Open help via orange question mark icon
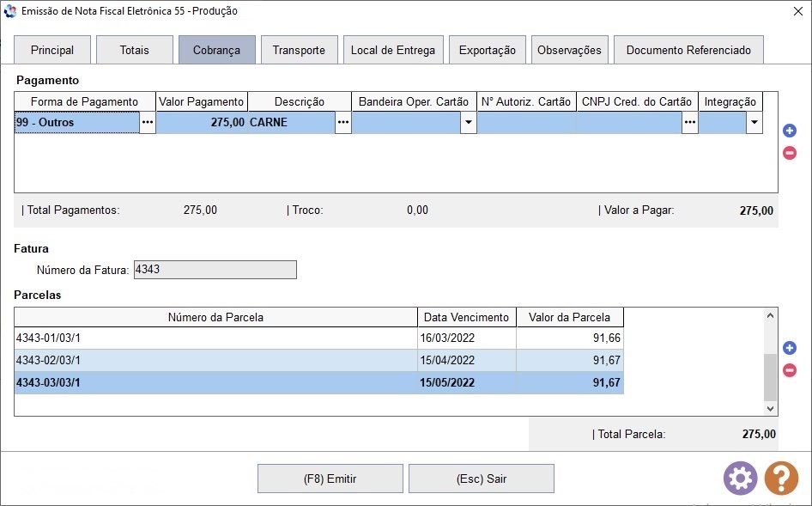The image size is (812, 506). click(x=780, y=478)
